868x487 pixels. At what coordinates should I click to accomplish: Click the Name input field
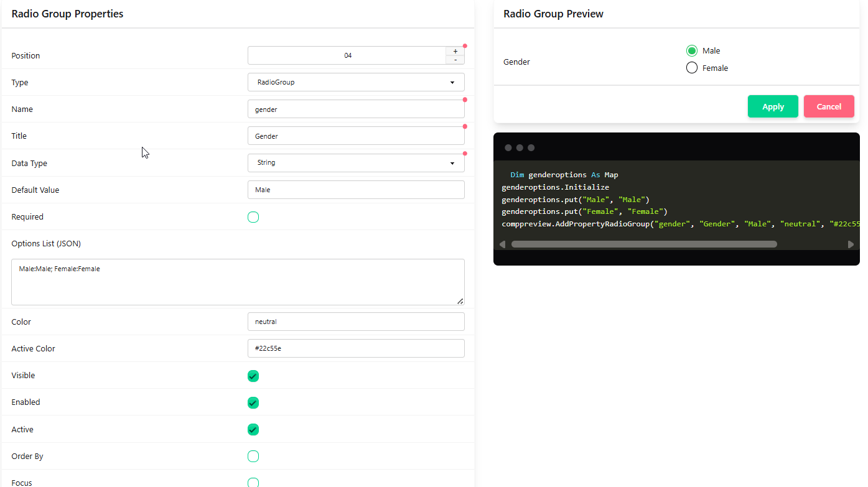click(356, 109)
